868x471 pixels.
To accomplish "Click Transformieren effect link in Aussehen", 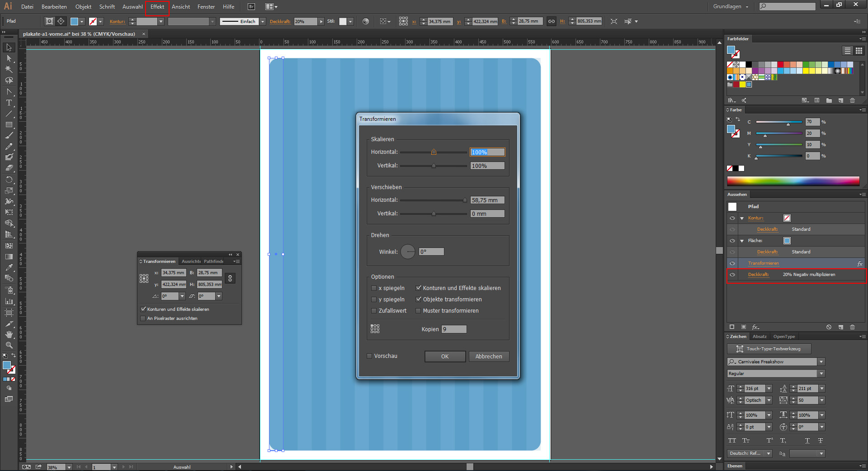I will [x=763, y=263].
